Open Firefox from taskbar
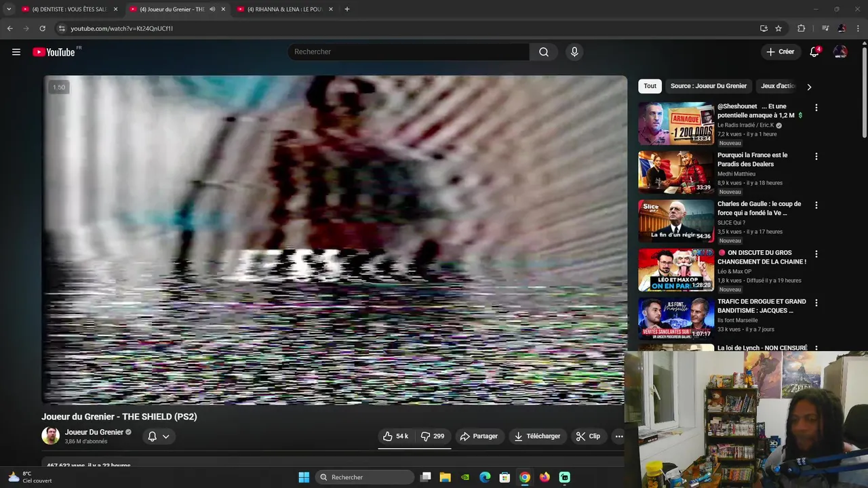Image resolution: width=868 pixels, height=488 pixels. [x=545, y=477]
